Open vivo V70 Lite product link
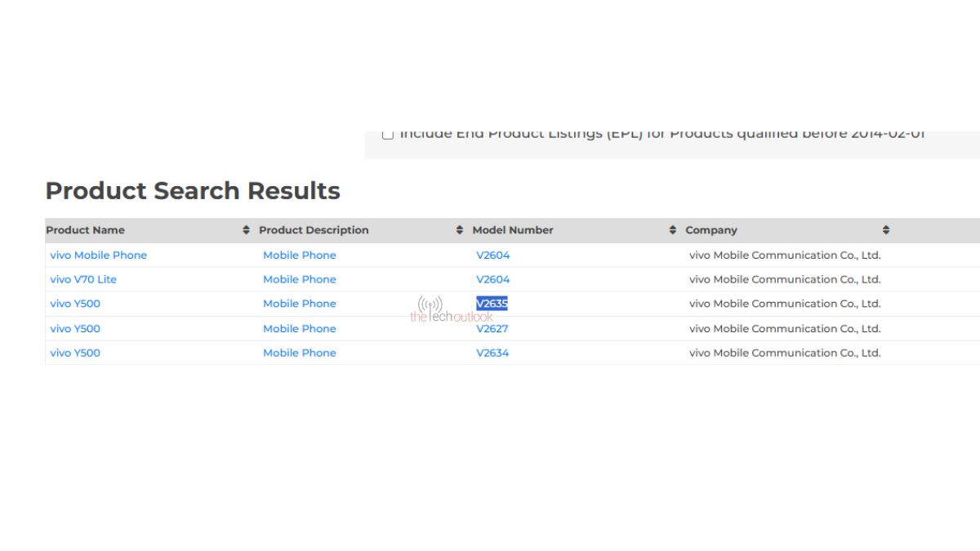The width and height of the screenshot is (980, 551). 83,279
